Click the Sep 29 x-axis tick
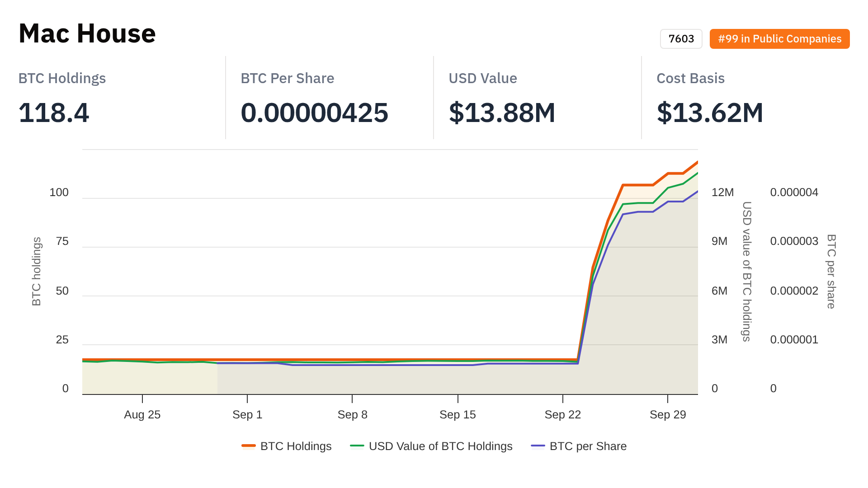 pyautogui.click(x=668, y=414)
